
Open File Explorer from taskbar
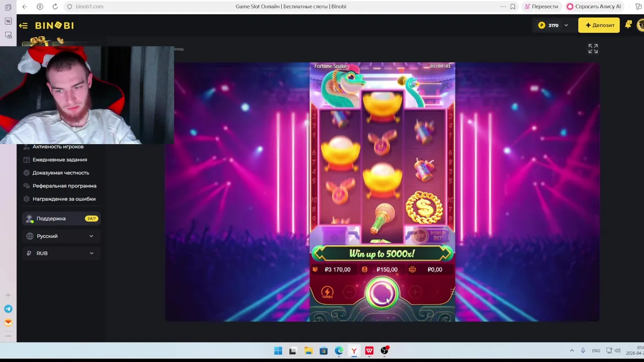tap(308, 351)
